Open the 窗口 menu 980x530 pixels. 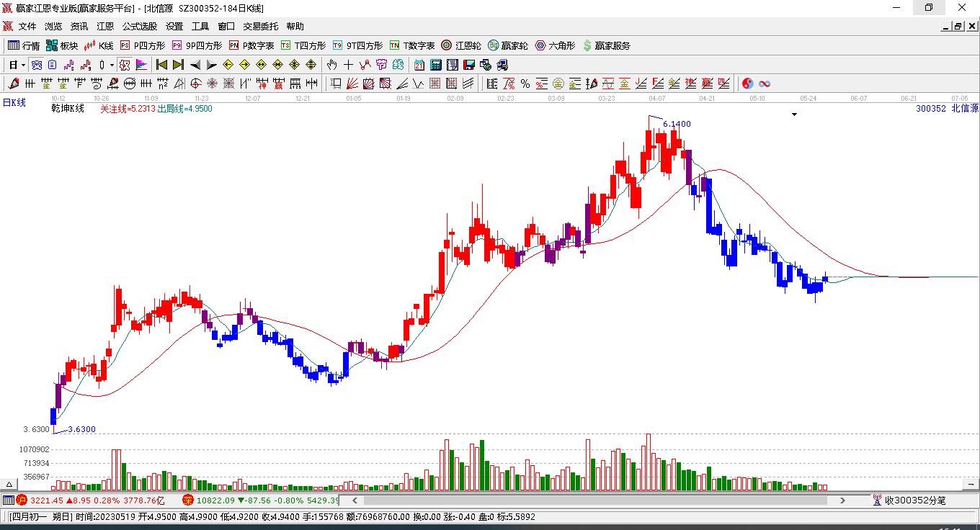(226, 27)
